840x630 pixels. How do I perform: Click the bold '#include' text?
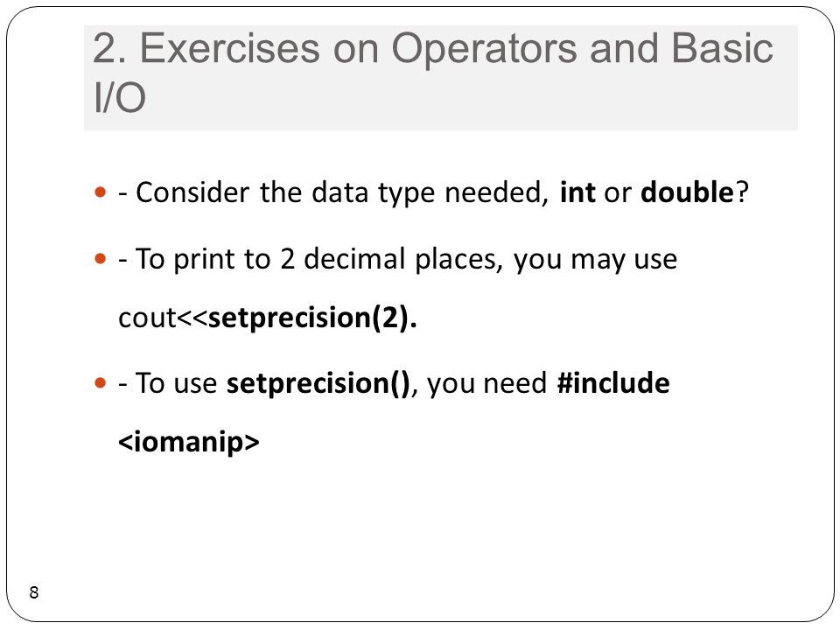(613, 383)
